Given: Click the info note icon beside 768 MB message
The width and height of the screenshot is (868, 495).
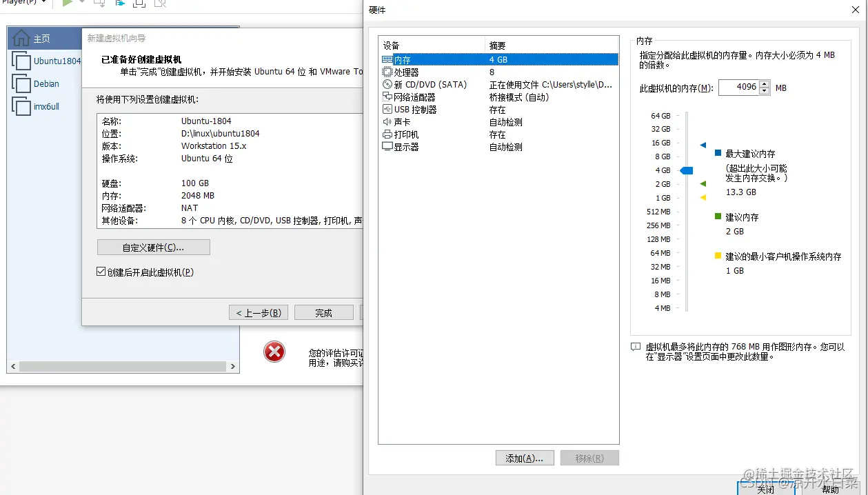Looking at the screenshot, I should click(636, 347).
